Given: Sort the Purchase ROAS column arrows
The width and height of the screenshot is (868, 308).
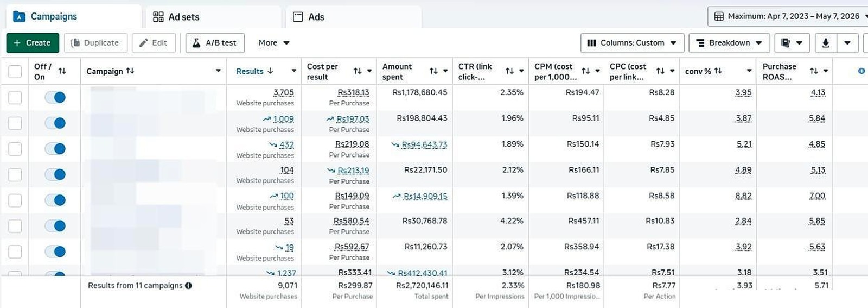Looking at the screenshot, I should (814, 71).
